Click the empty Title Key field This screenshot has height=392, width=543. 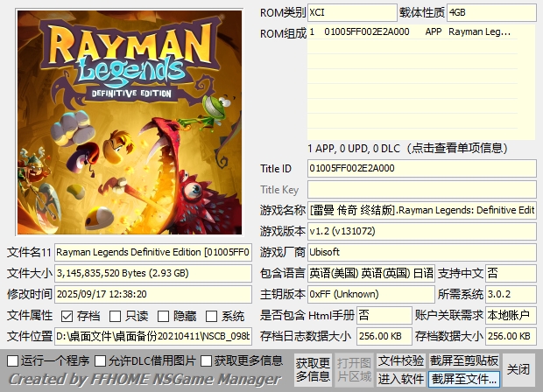(x=421, y=190)
